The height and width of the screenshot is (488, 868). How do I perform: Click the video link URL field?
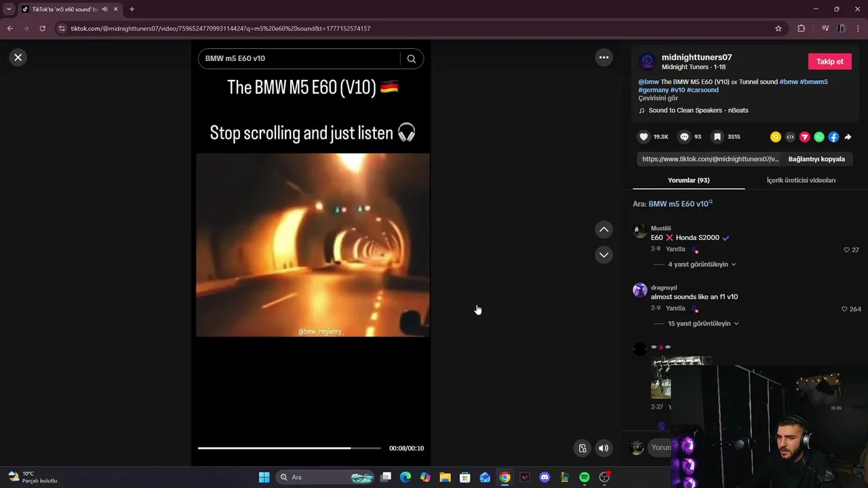(710, 159)
